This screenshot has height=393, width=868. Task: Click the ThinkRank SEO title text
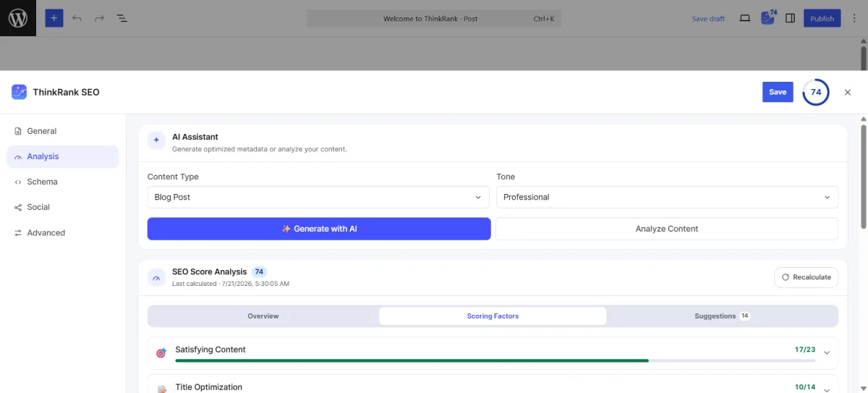click(x=66, y=92)
